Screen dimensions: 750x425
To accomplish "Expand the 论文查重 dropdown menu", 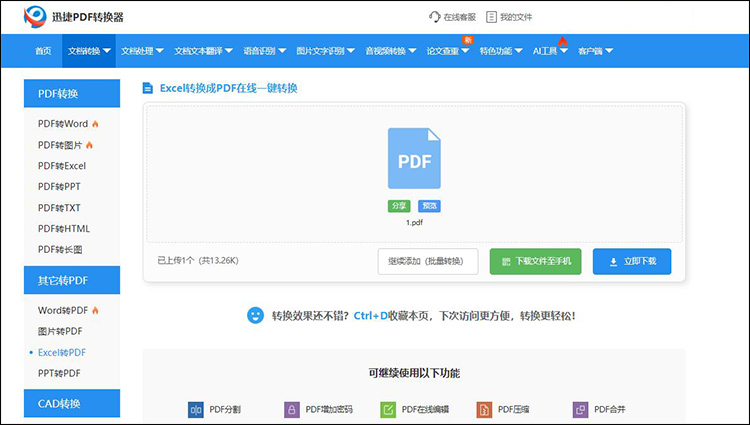I will pyautogui.click(x=447, y=51).
